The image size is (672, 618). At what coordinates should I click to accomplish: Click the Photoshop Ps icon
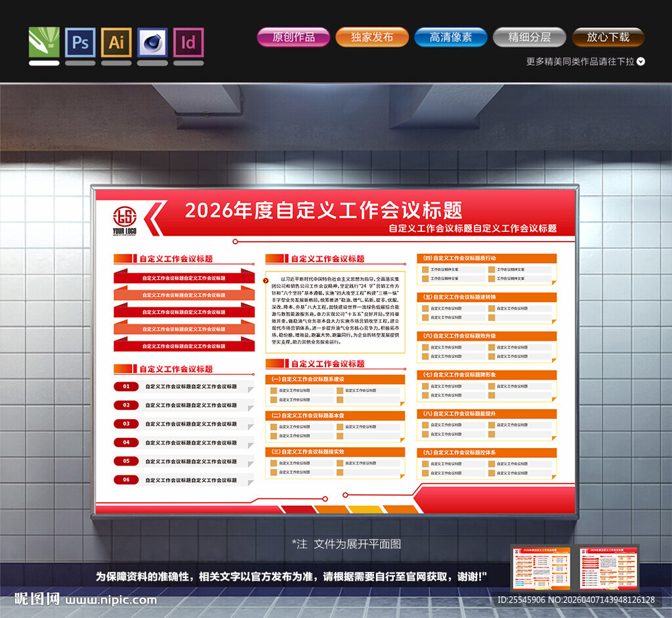(x=80, y=42)
